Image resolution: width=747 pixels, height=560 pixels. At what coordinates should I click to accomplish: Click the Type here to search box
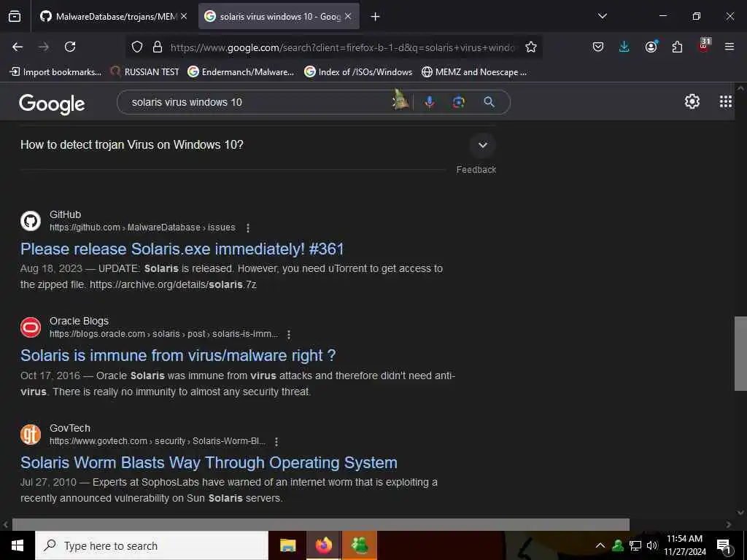(x=152, y=545)
